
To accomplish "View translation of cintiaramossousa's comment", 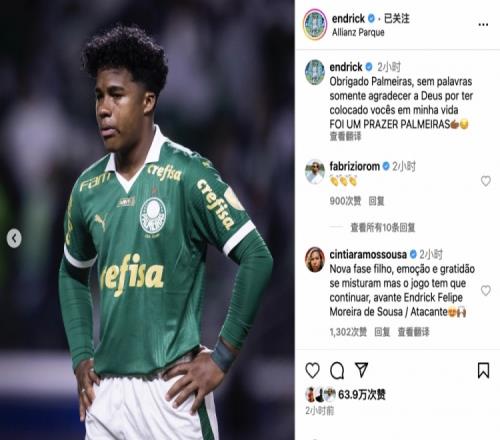I will [x=413, y=332].
